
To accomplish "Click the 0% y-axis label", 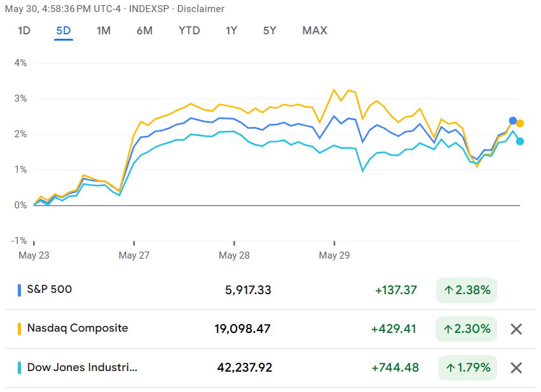I will [20, 205].
